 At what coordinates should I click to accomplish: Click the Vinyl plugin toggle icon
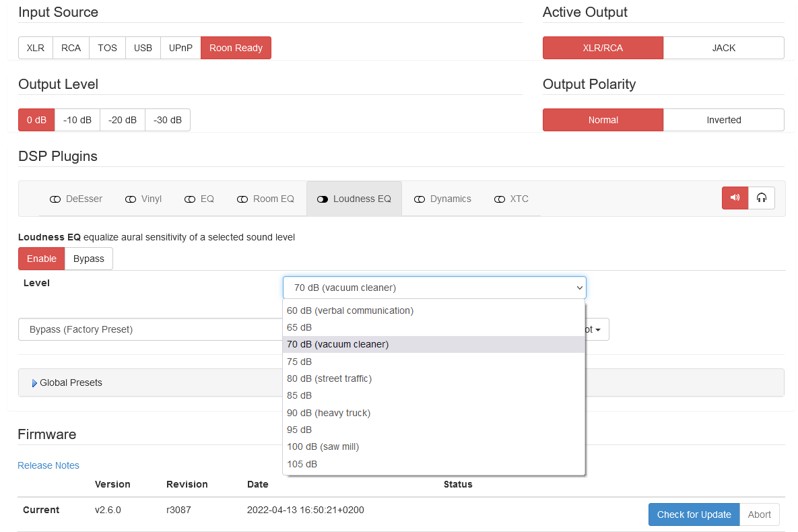click(131, 199)
